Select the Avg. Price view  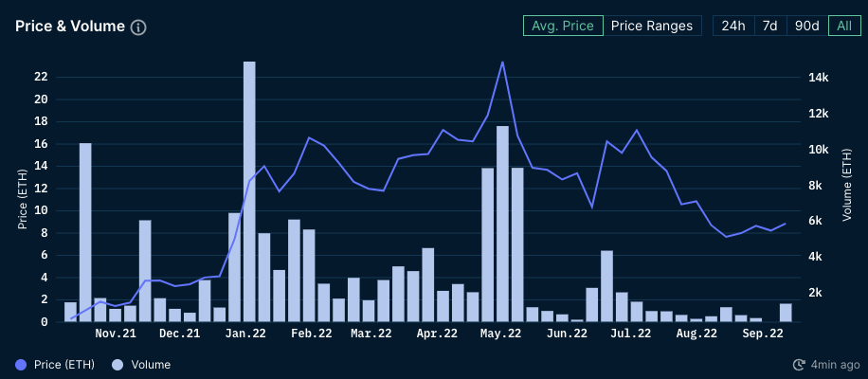point(563,26)
